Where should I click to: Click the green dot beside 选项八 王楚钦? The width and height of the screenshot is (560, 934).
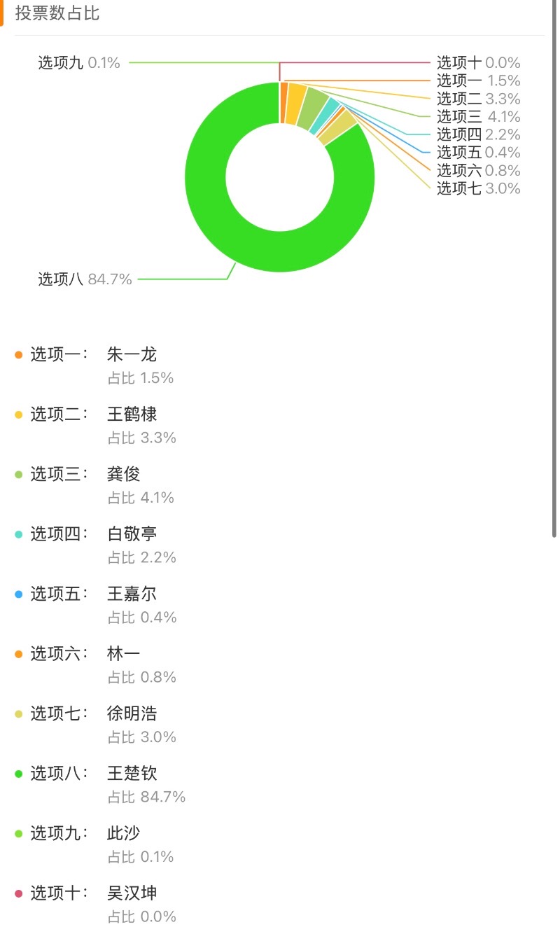pos(19,774)
